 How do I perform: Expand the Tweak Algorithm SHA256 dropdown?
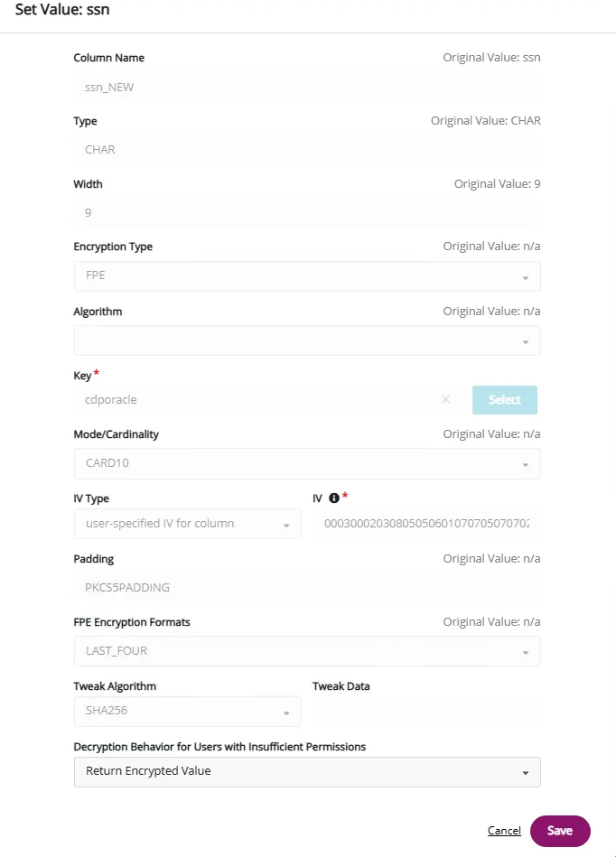(x=187, y=711)
